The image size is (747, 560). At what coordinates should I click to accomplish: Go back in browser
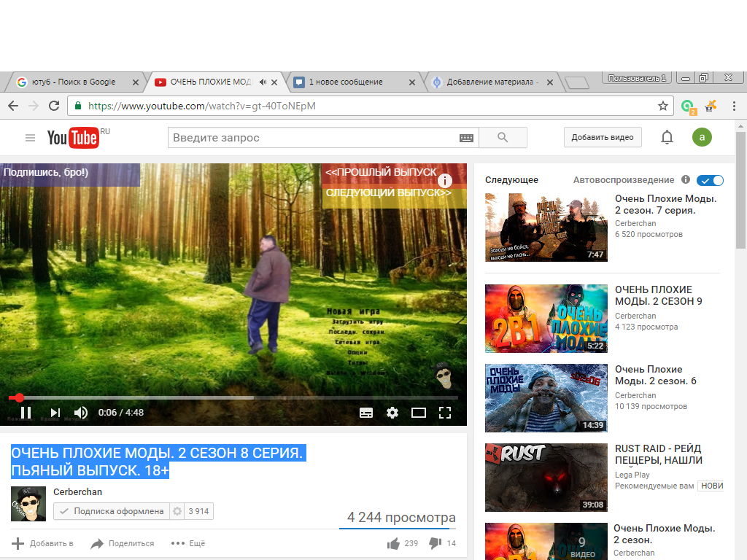pyautogui.click(x=13, y=106)
